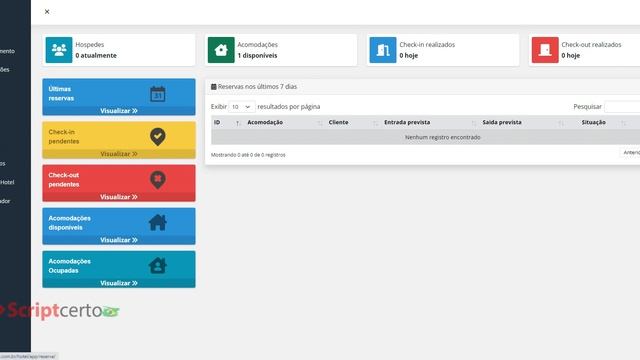Sort table by ID column
Viewport: 640px width, 360px height.
pos(227,122)
